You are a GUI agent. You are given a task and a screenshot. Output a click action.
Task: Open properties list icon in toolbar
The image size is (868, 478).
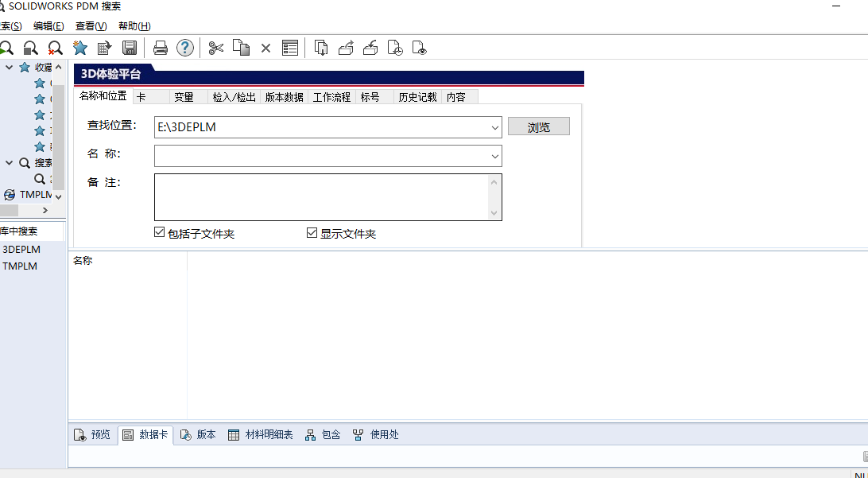pyautogui.click(x=290, y=49)
